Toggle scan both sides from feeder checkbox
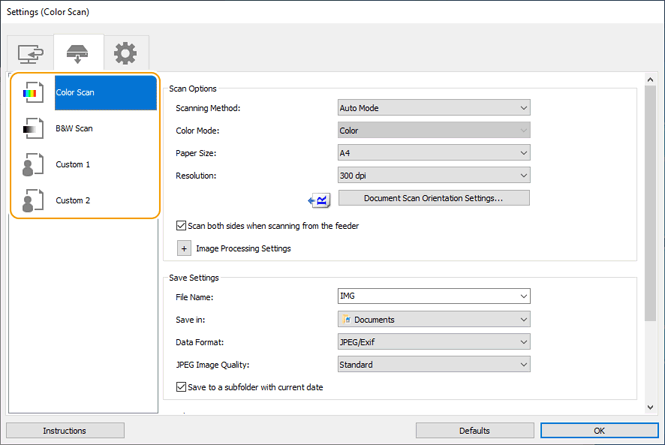 (181, 226)
